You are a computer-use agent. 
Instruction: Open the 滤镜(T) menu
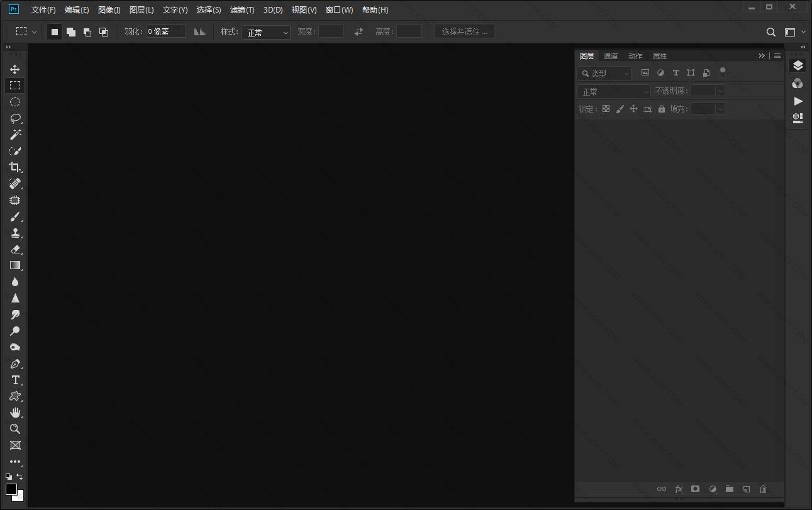click(242, 10)
